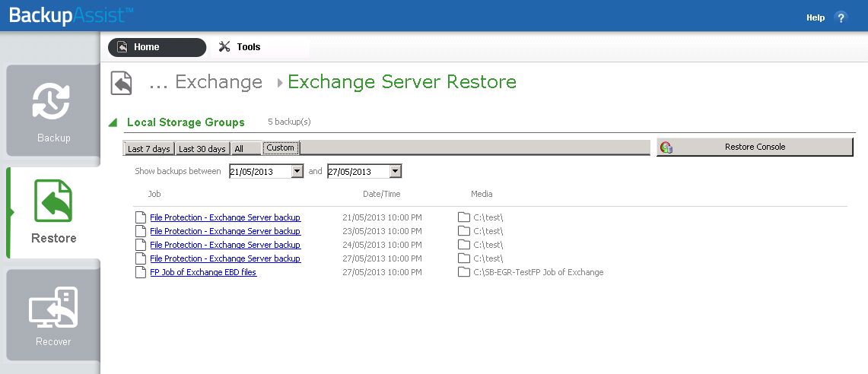This screenshot has height=374, width=868.
Task: Open the 23/05/2013 Exchange Server backup link
Action: tap(225, 231)
